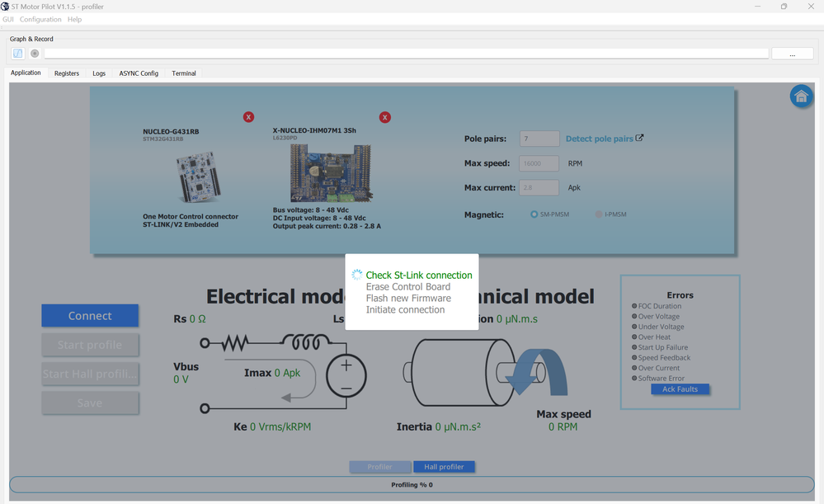Click the Start Hall profiling button
824x504 pixels.
(x=90, y=374)
